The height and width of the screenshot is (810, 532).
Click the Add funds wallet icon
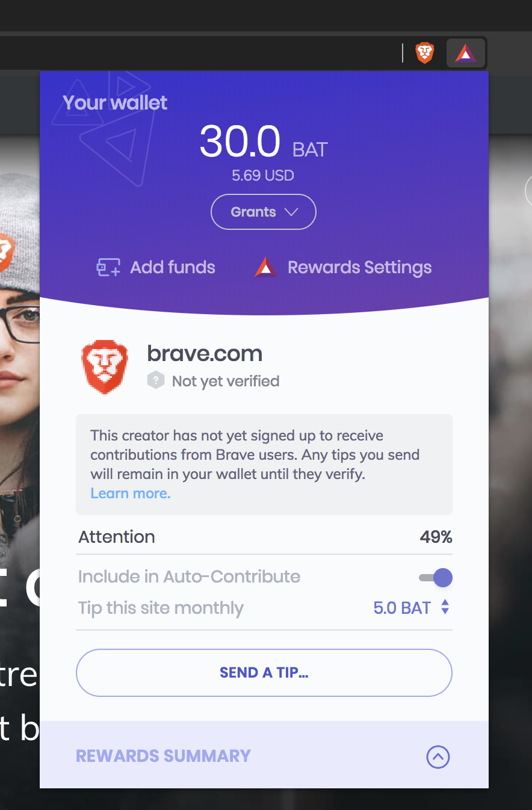pos(108,267)
